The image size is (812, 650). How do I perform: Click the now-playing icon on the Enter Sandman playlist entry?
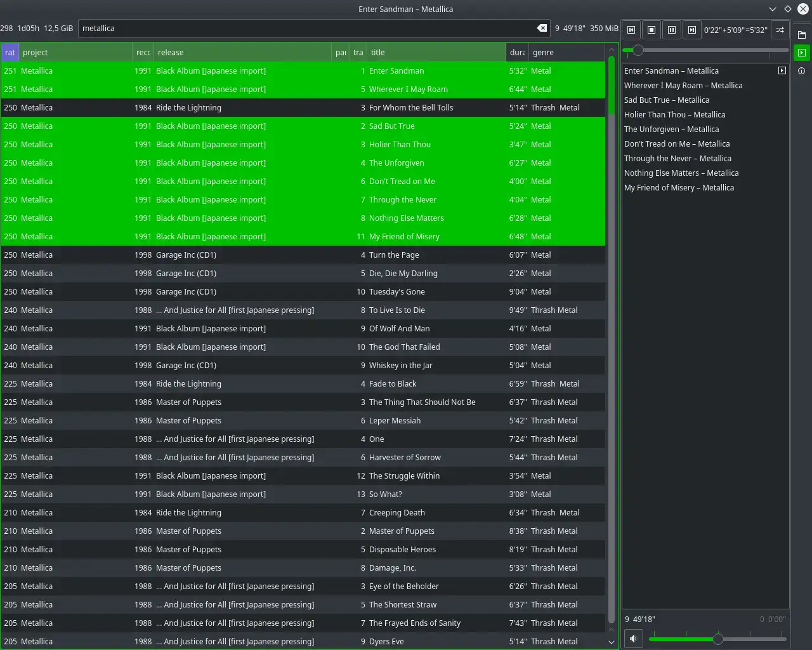782,70
